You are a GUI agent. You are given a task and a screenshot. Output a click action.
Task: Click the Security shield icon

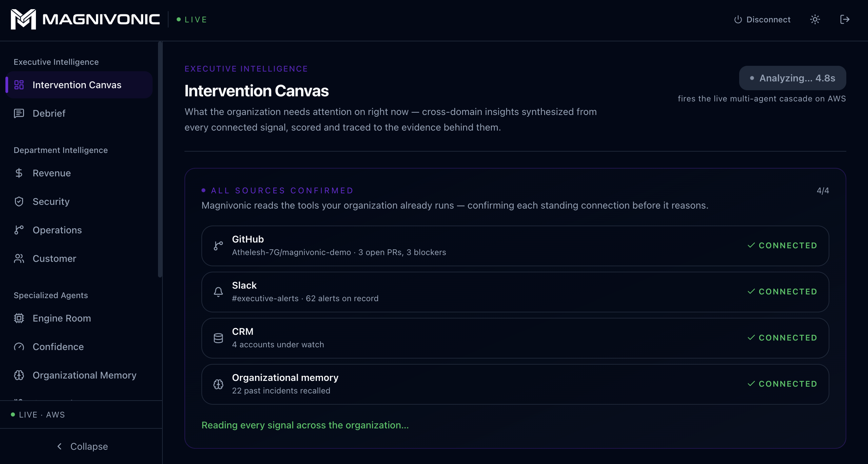pyautogui.click(x=19, y=201)
